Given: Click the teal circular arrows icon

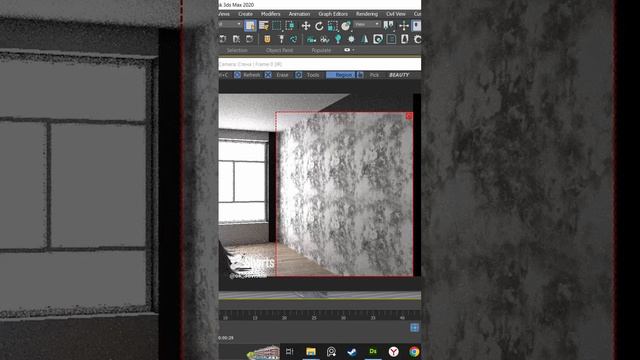Looking at the screenshot, I should tap(293, 39).
